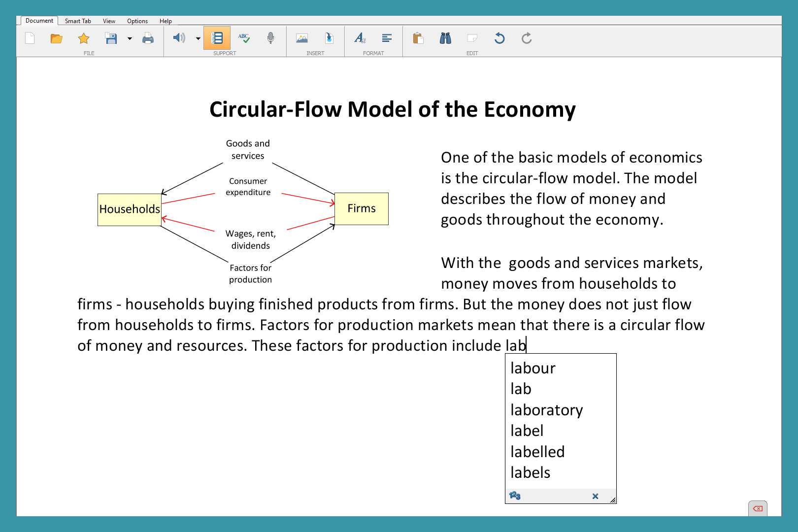
Task: Open paragraph alignment options
Action: tap(387, 38)
